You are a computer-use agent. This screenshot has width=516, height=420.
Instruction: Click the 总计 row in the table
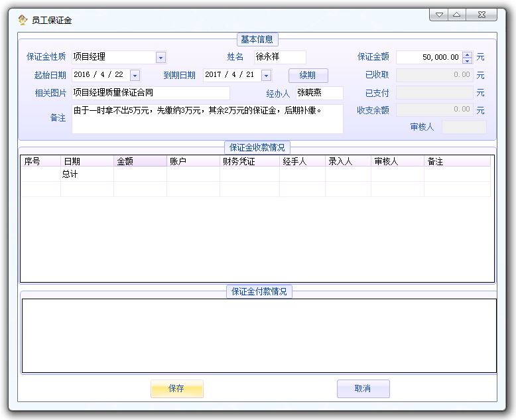(x=86, y=174)
